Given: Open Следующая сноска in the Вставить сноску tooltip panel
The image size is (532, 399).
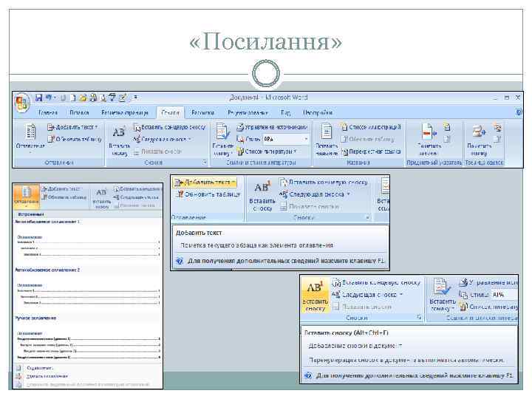Looking at the screenshot, I should (367, 295).
